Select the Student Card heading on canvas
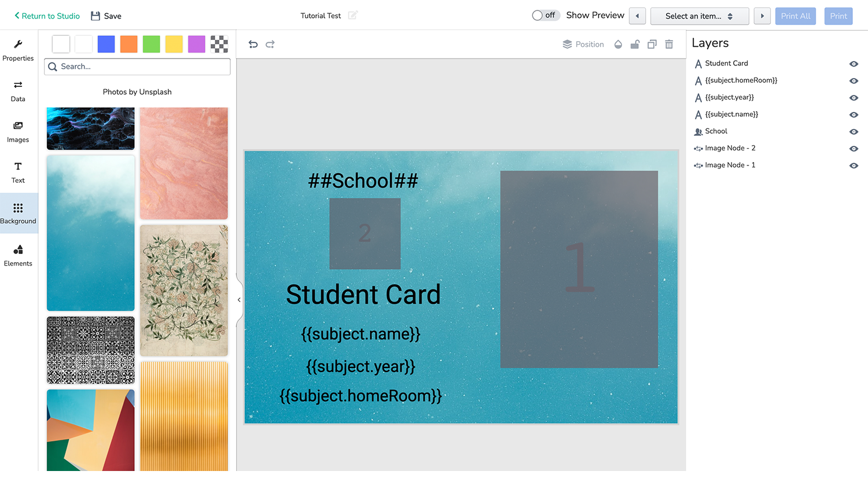Image resolution: width=868 pixels, height=482 pixels. point(363,295)
